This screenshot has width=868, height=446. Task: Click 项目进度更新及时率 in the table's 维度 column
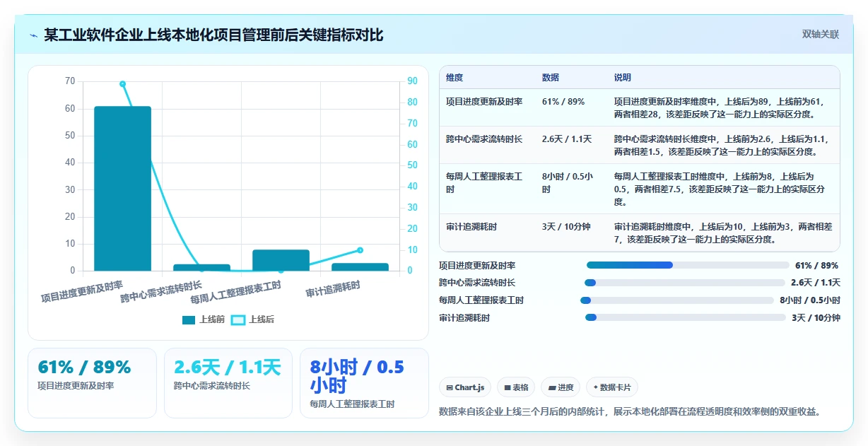(484, 102)
